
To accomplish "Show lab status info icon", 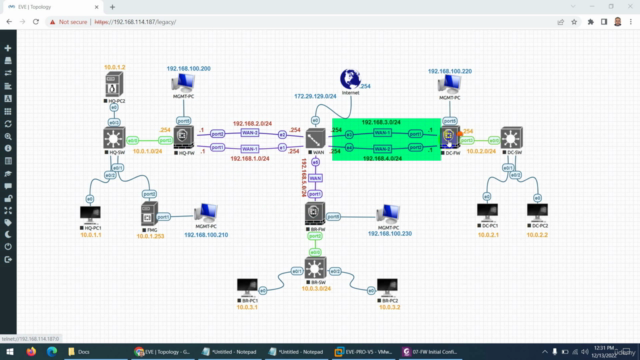I will pyautogui.click(x=8, y=149).
